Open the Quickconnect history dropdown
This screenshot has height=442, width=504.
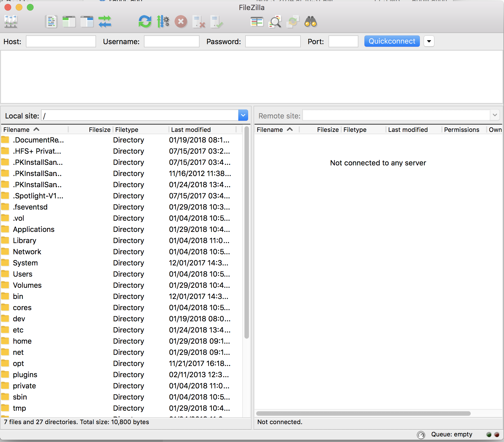pos(429,41)
